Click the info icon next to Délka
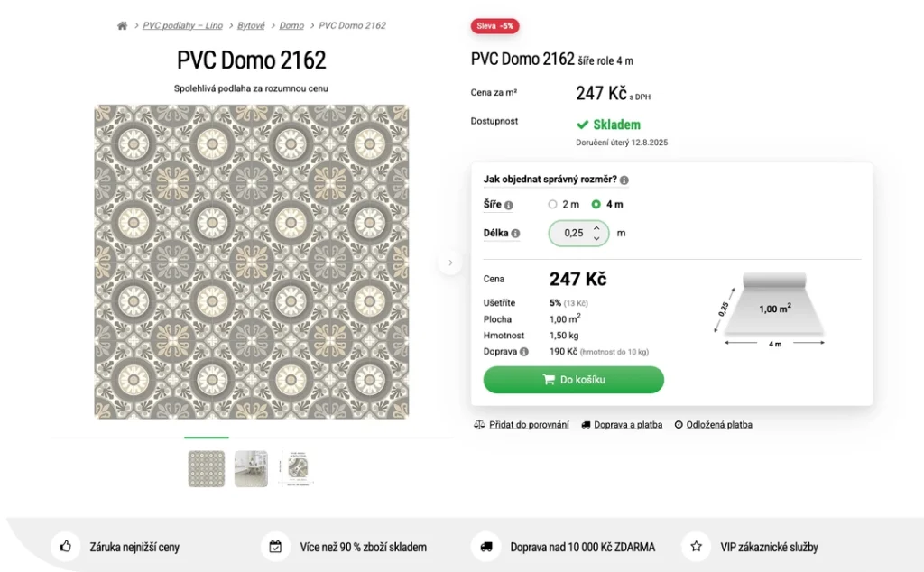This screenshot has height=572, width=924. coord(515,234)
